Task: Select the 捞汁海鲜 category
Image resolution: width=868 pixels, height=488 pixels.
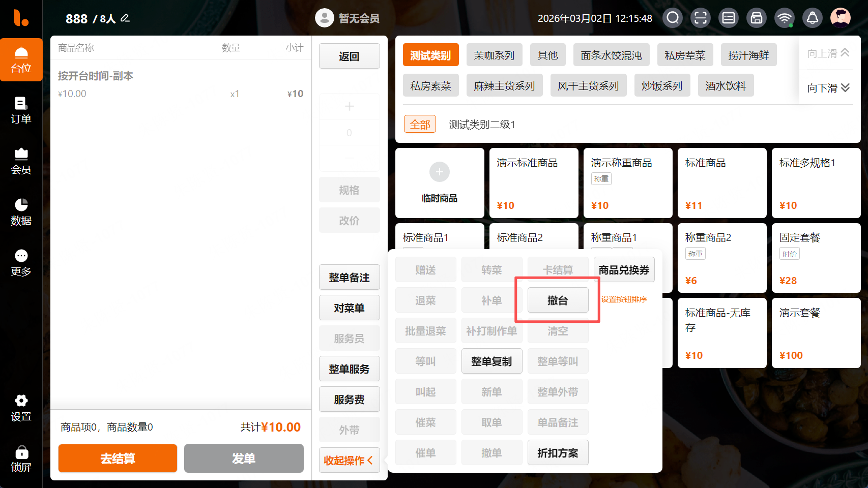Action: tap(748, 55)
